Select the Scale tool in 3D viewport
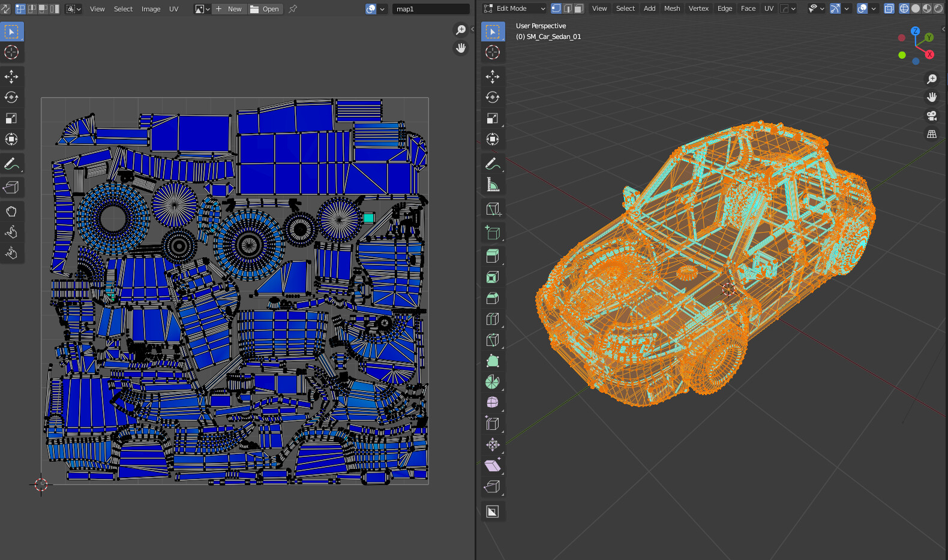This screenshot has height=560, width=948. click(493, 118)
